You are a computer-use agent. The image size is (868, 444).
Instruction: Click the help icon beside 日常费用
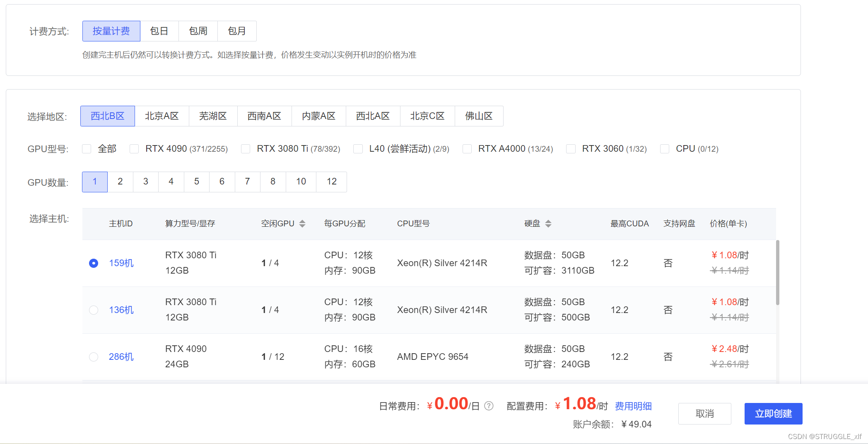[489, 406]
